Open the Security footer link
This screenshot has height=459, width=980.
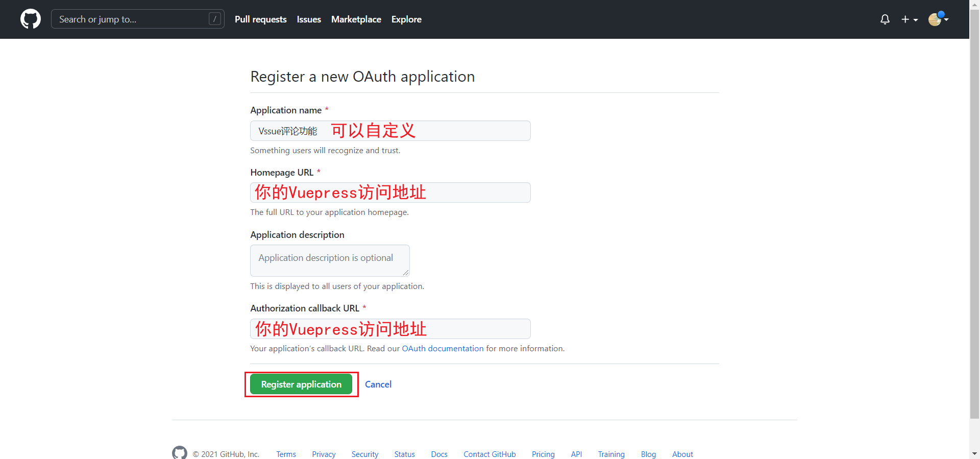[365, 454]
